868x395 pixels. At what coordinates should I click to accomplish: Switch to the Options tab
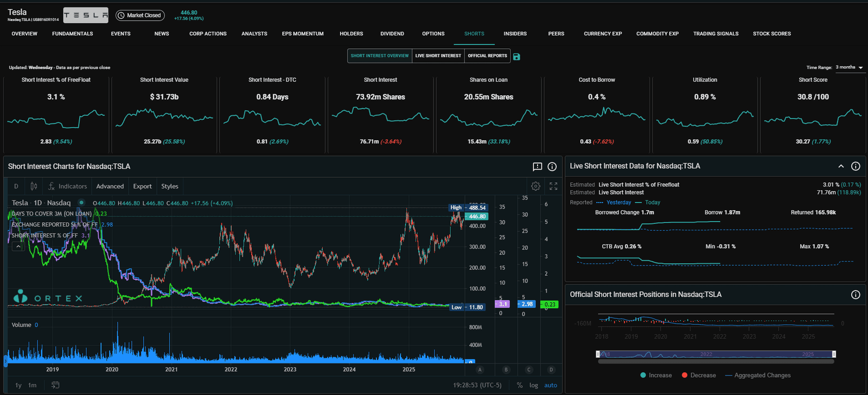[433, 34]
